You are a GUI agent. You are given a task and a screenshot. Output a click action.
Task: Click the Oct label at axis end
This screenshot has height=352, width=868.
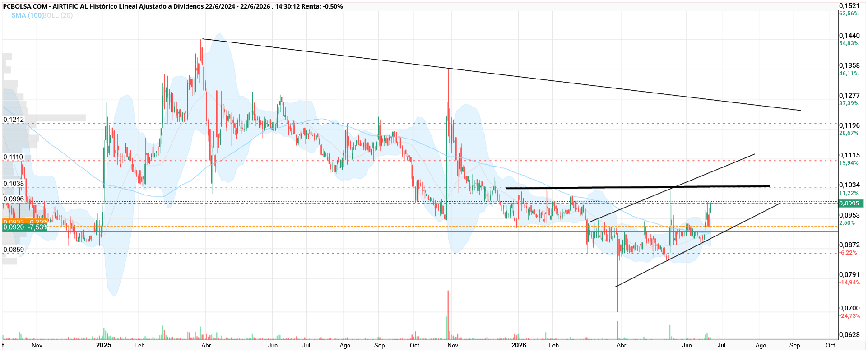click(x=831, y=346)
